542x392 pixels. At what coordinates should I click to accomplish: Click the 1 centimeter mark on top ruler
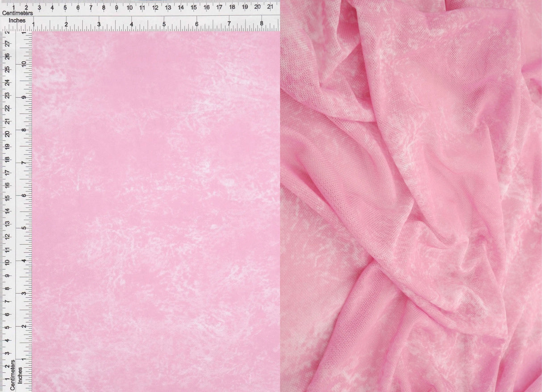point(14,8)
